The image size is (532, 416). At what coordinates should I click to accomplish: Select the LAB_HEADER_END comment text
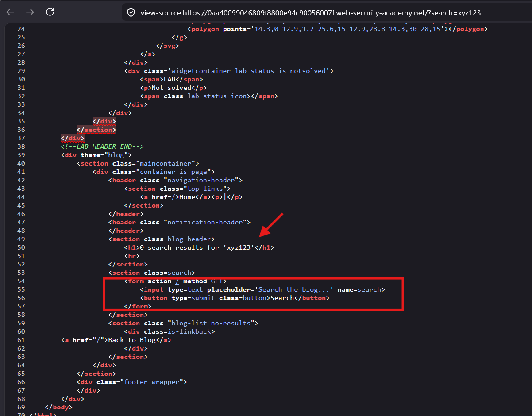click(102, 146)
